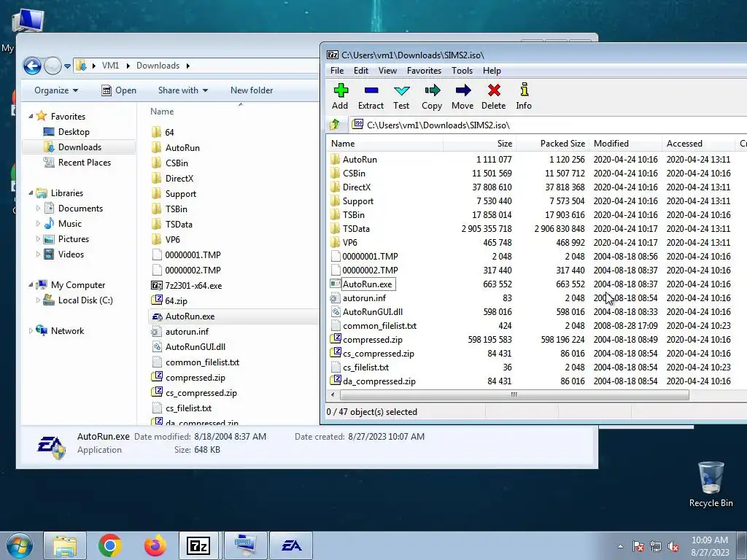
Task: Select the VP6 folder in Explorer
Action: (172, 239)
